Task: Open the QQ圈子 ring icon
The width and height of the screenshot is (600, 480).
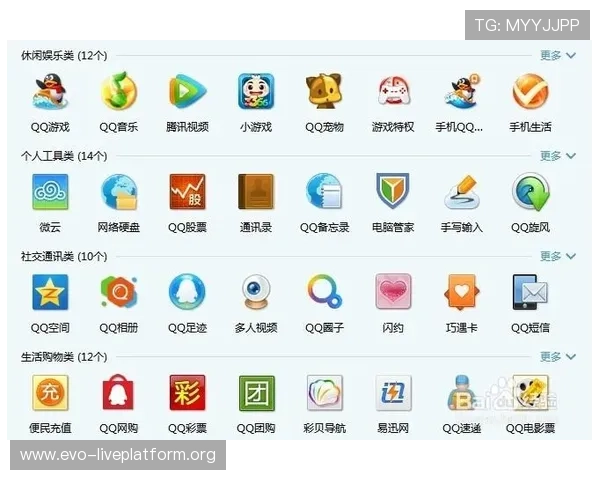Action: [324, 291]
